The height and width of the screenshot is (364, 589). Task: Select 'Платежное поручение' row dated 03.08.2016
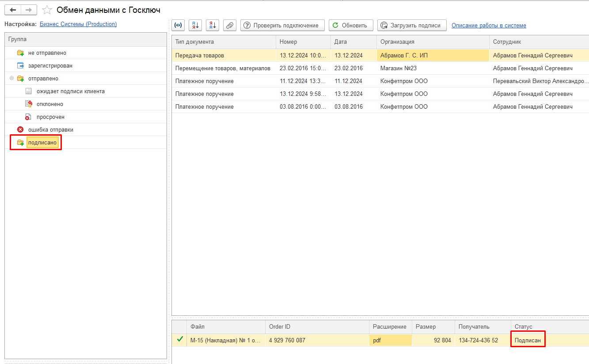pos(380,107)
